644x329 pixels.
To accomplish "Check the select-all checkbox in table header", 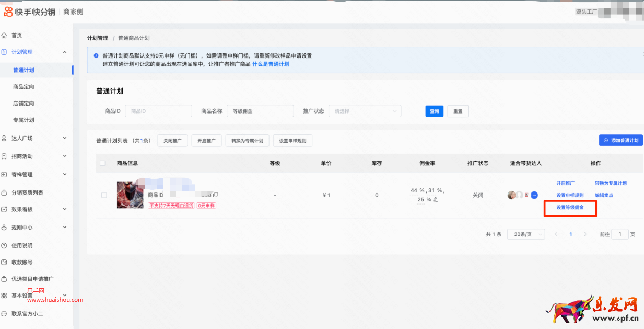I will pos(102,163).
